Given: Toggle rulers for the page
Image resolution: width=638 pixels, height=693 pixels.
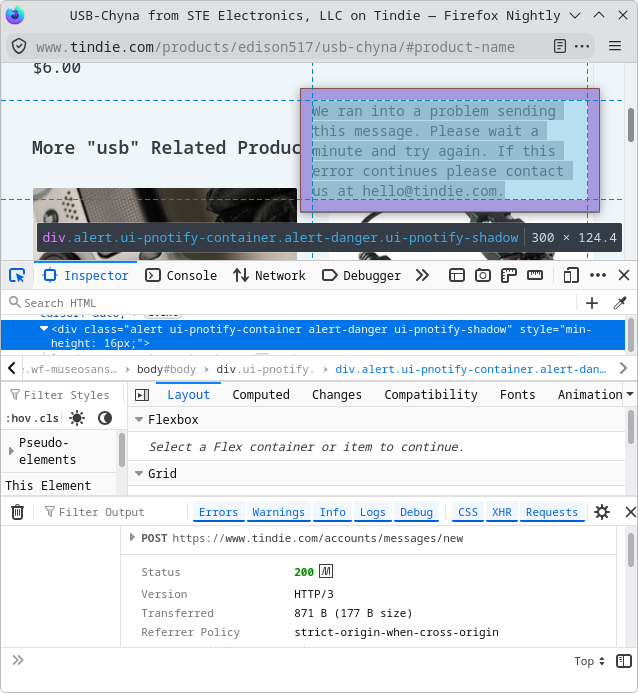Looking at the screenshot, I should click(x=509, y=275).
